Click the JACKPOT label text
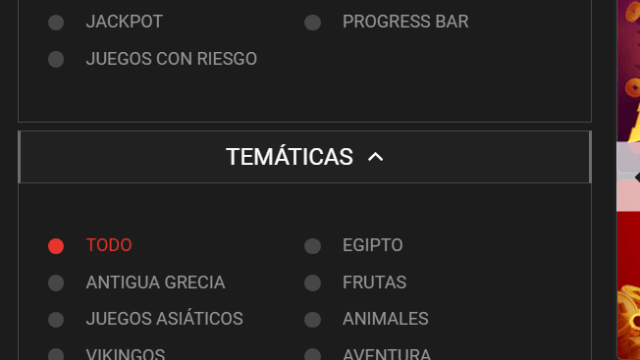This screenshot has width=640, height=360. tap(124, 22)
